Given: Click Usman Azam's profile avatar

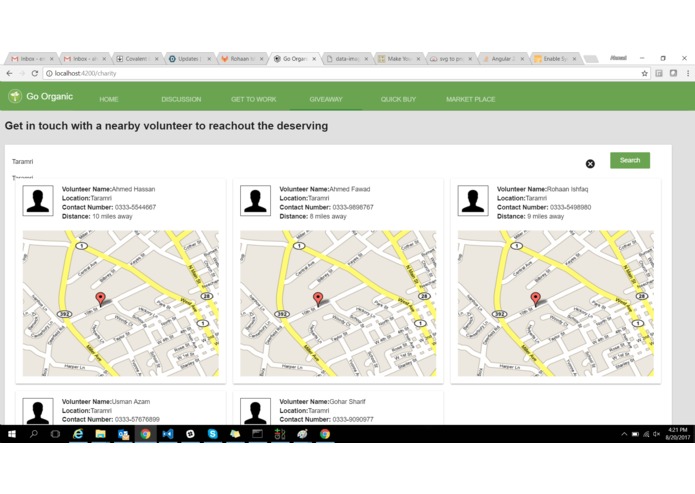Looking at the screenshot, I should point(38,411).
